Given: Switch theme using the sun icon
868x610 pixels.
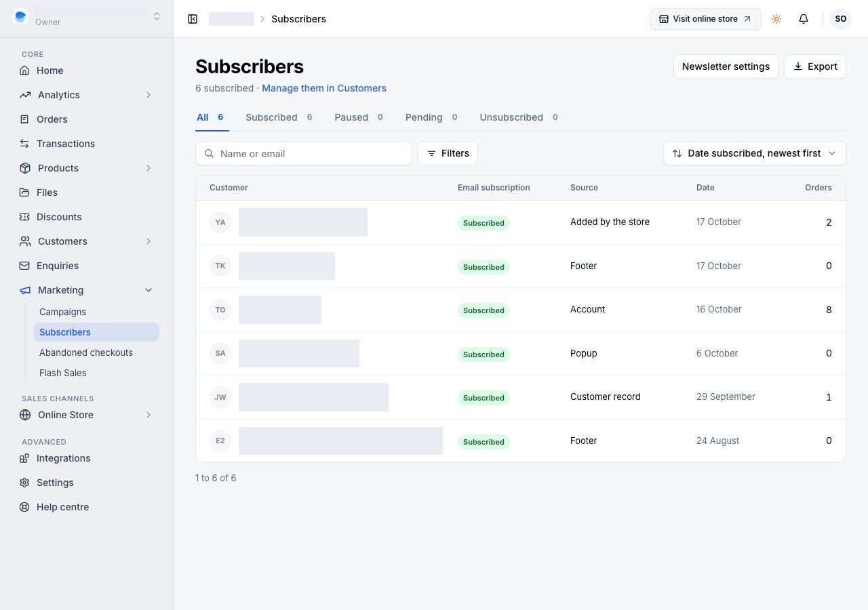Looking at the screenshot, I should [x=776, y=19].
